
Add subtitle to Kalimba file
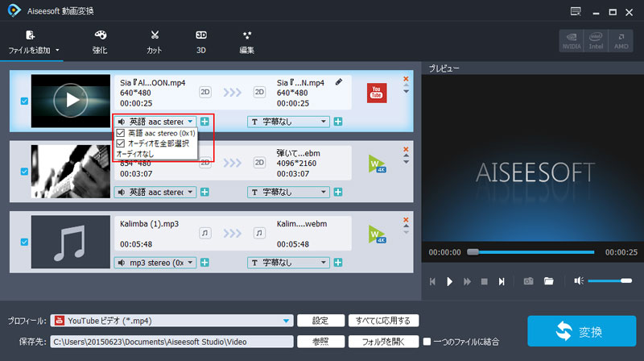(x=338, y=263)
